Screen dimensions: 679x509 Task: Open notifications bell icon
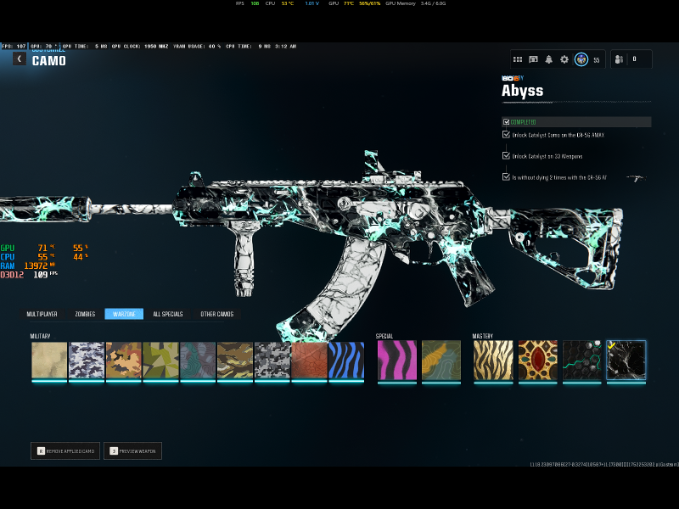pos(549,59)
